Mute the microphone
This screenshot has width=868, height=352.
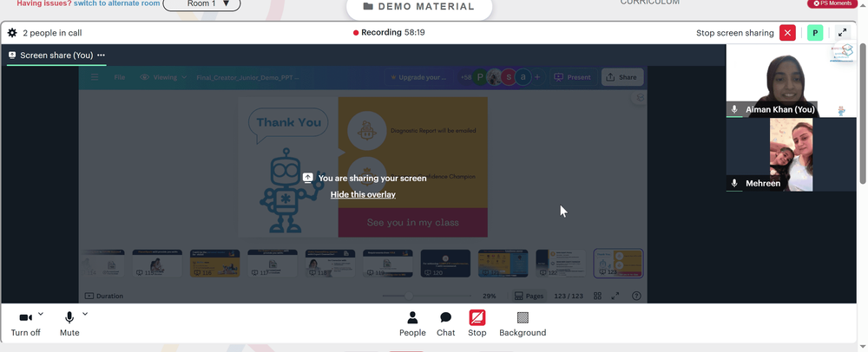(x=69, y=323)
